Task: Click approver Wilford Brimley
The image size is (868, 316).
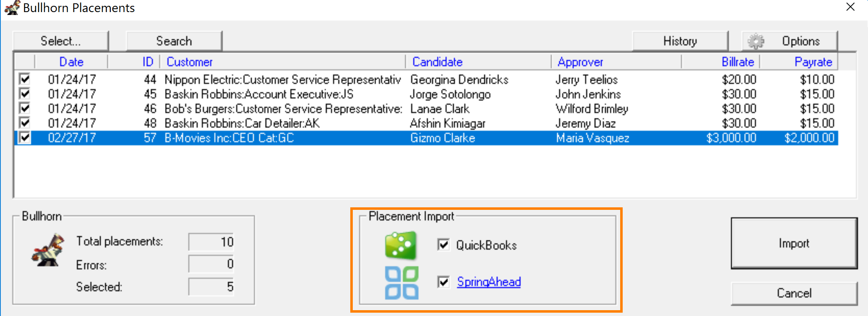Action: coord(592,109)
